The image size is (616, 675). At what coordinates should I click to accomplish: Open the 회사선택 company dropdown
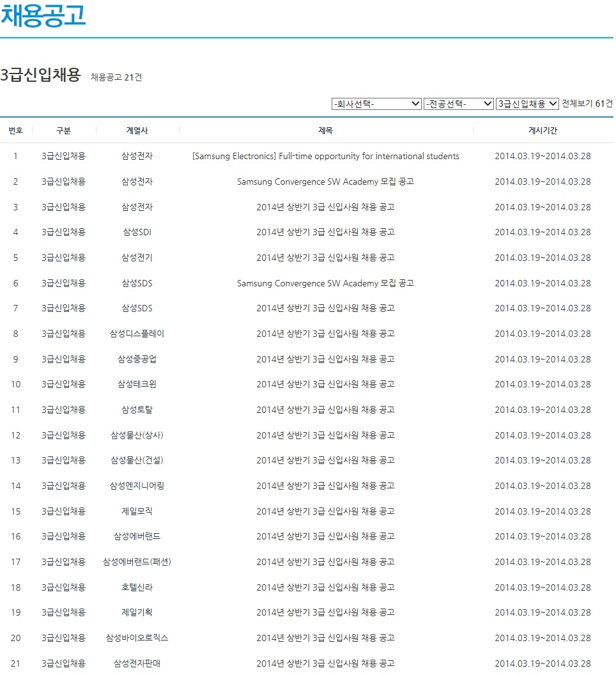pyautogui.click(x=376, y=104)
